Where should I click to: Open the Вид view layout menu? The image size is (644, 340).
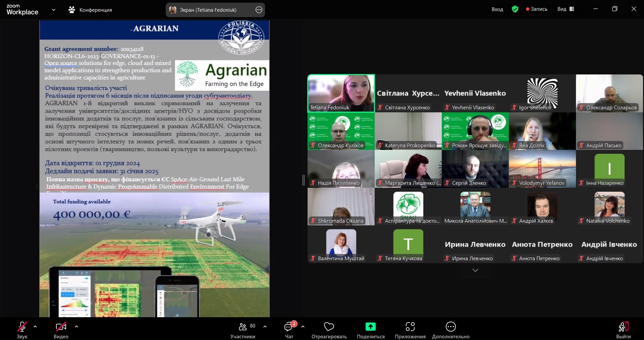(566, 9)
